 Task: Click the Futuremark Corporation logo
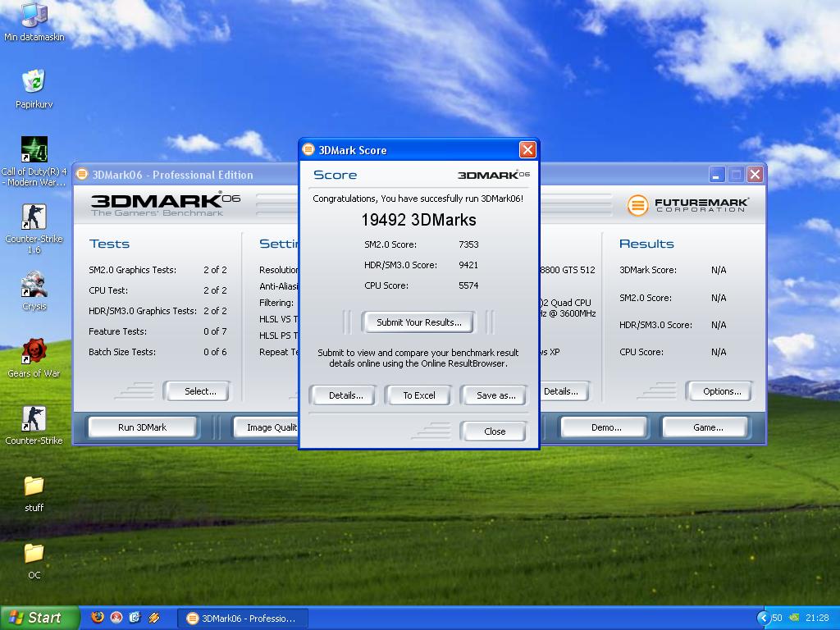coord(688,204)
